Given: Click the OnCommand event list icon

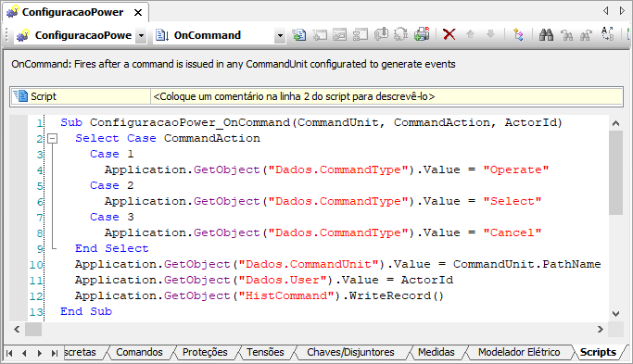Looking at the screenshot, I should click(162, 35).
